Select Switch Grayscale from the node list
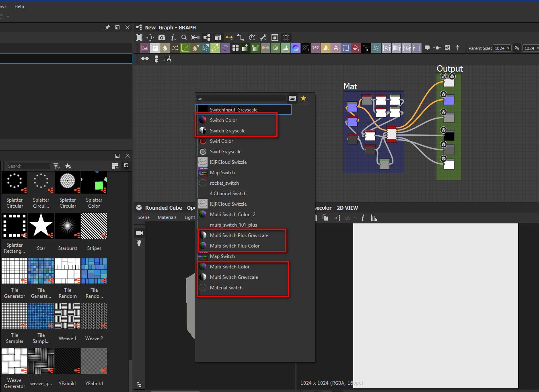 (x=227, y=131)
